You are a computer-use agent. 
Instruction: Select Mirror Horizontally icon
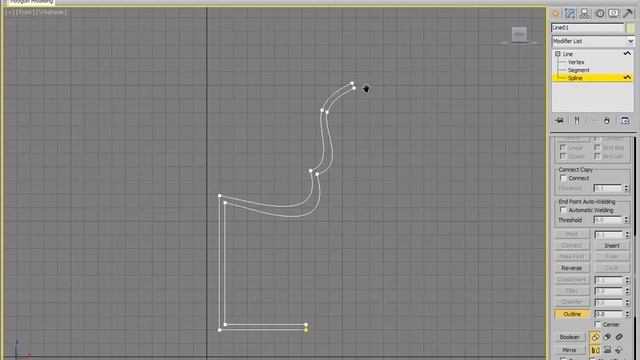tap(595, 350)
